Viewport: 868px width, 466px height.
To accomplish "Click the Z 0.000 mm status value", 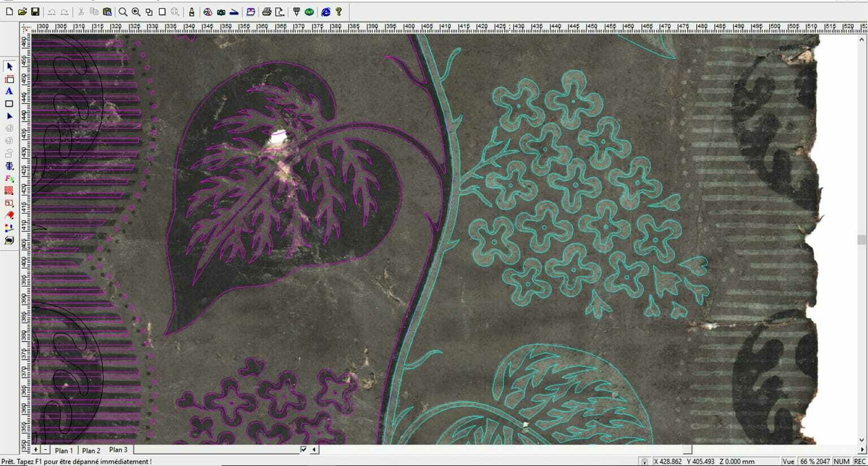I will tap(737, 461).
